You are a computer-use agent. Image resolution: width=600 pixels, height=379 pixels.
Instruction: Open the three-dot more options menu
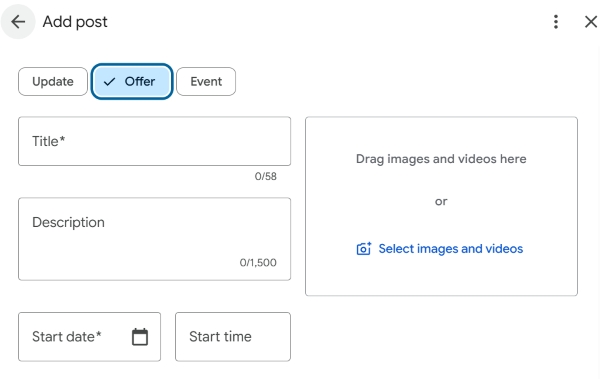click(x=556, y=22)
